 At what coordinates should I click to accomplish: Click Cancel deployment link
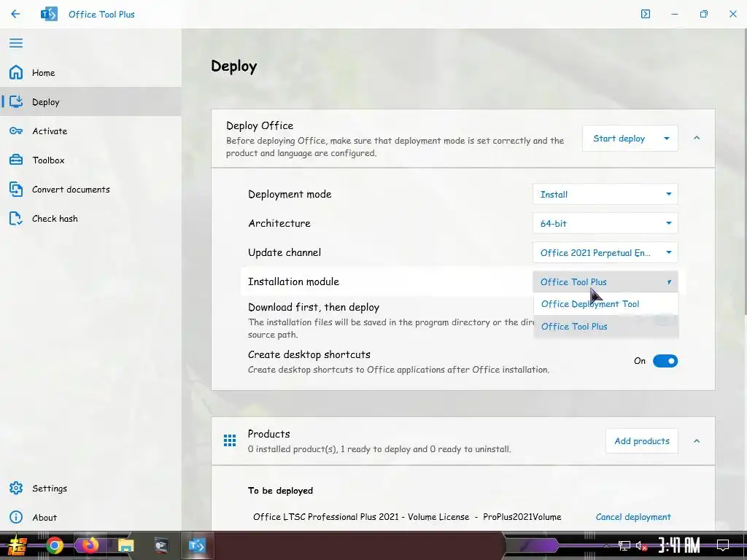[633, 517]
